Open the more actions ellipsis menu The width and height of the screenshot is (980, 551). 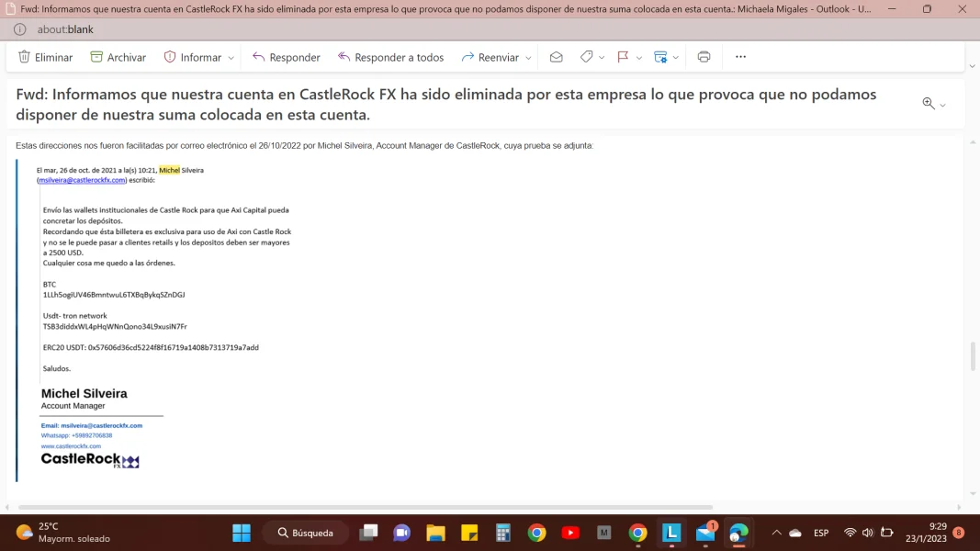pyautogui.click(x=740, y=57)
